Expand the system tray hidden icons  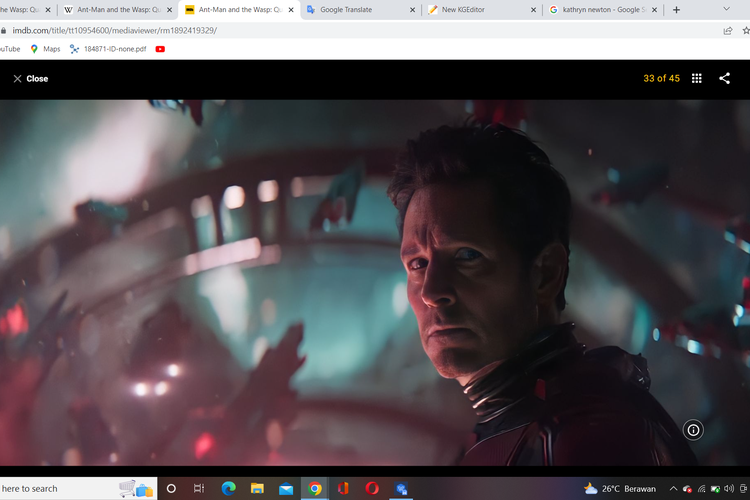673,489
